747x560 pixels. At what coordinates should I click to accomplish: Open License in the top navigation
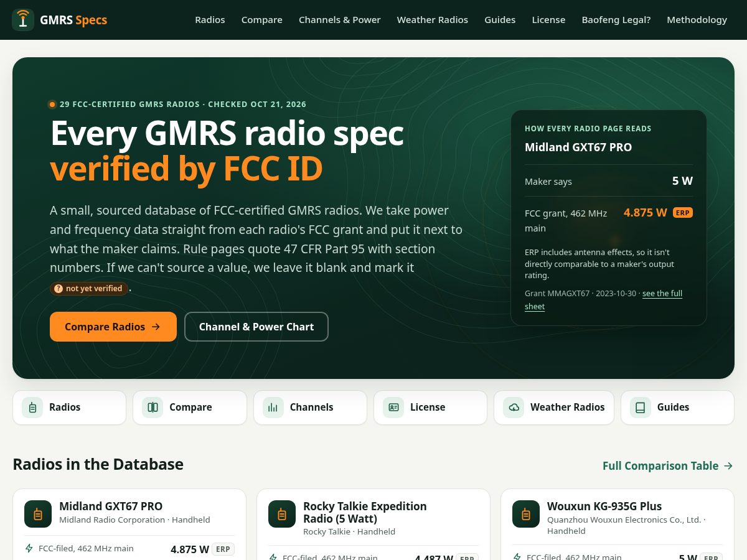(548, 20)
